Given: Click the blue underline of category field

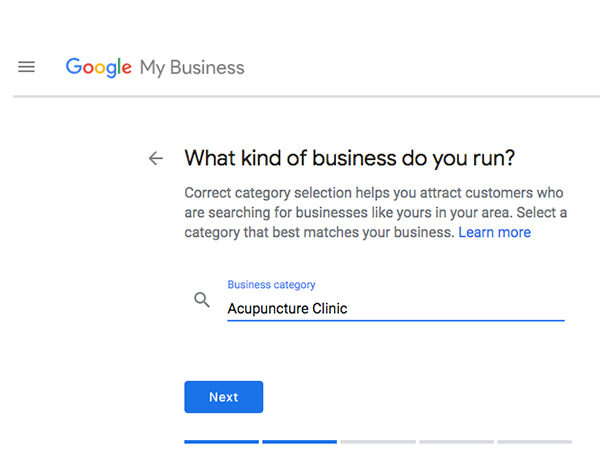Looking at the screenshot, I should pos(395,320).
